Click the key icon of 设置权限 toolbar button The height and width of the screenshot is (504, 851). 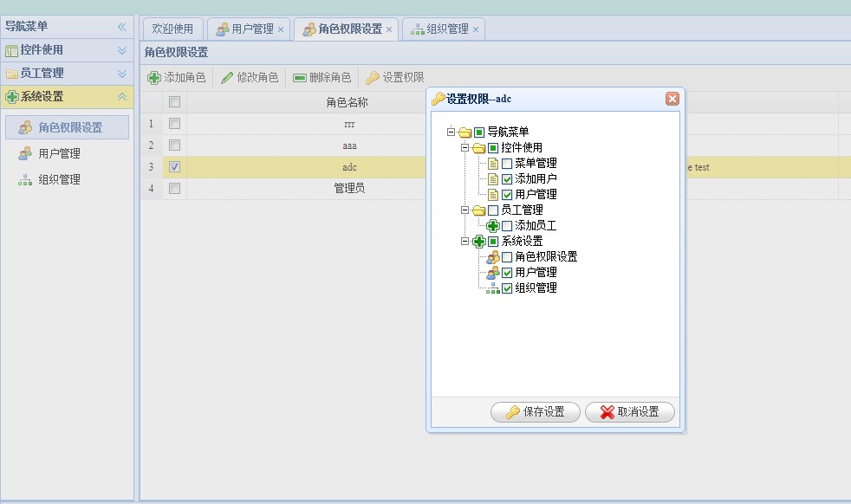(x=373, y=78)
